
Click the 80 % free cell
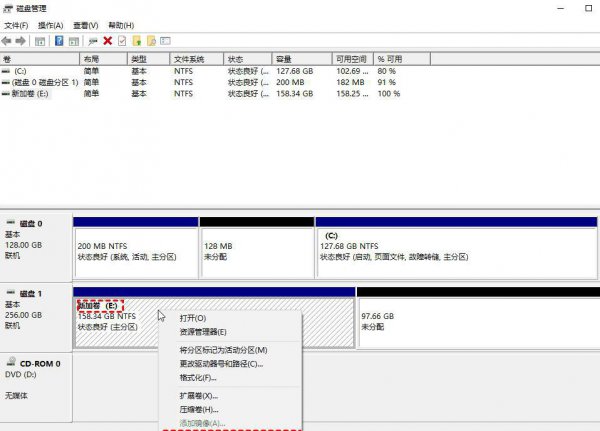click(386, 71)
